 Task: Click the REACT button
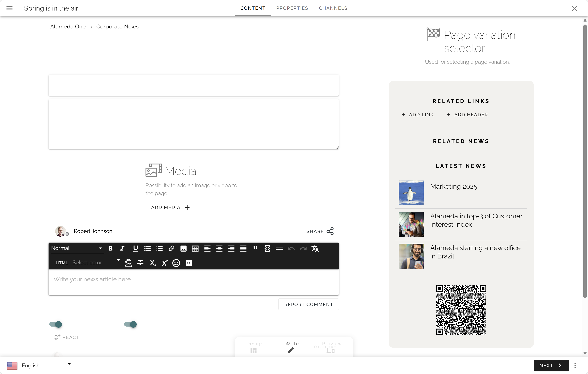(66, 337)
